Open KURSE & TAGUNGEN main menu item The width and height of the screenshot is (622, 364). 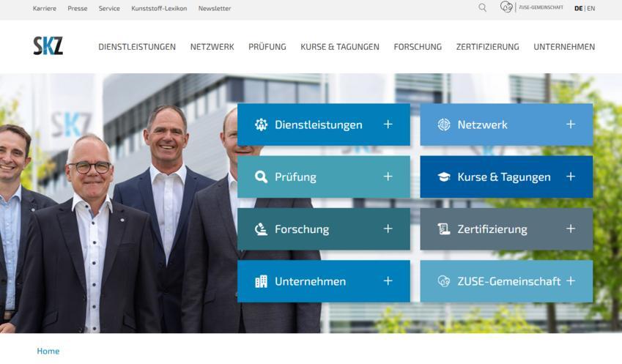pyautogui.click(x=340, y=47)
